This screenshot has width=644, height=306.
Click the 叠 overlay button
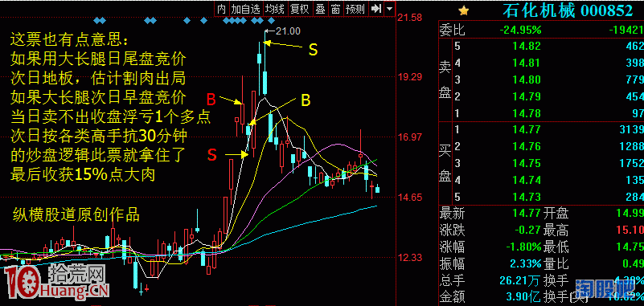(320, 9)
